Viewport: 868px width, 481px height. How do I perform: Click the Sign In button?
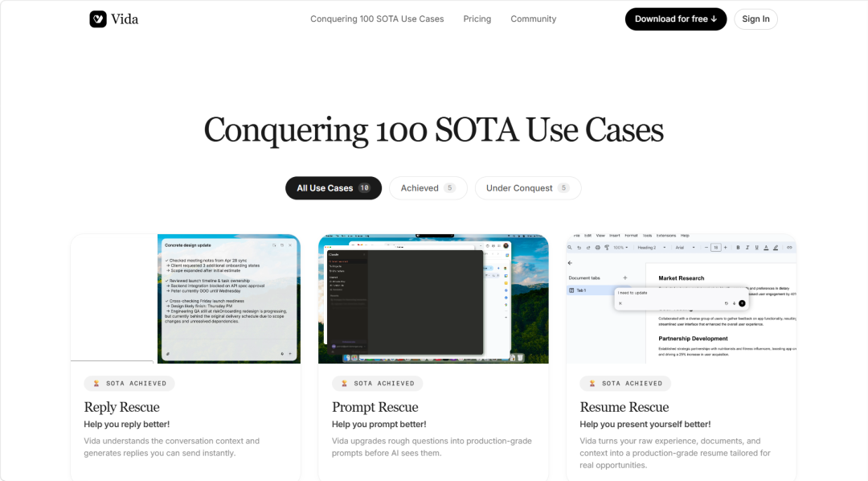click(755, 18)
